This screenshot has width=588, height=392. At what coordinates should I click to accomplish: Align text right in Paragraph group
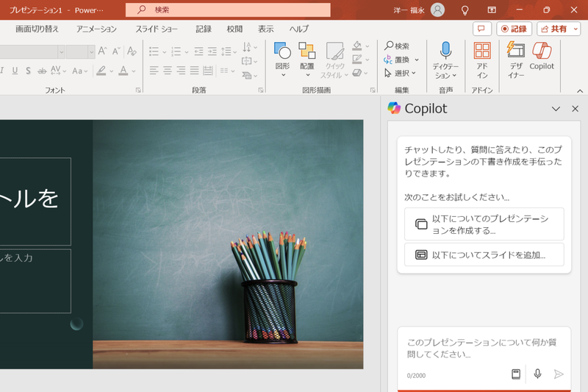[x=181, y=70]
